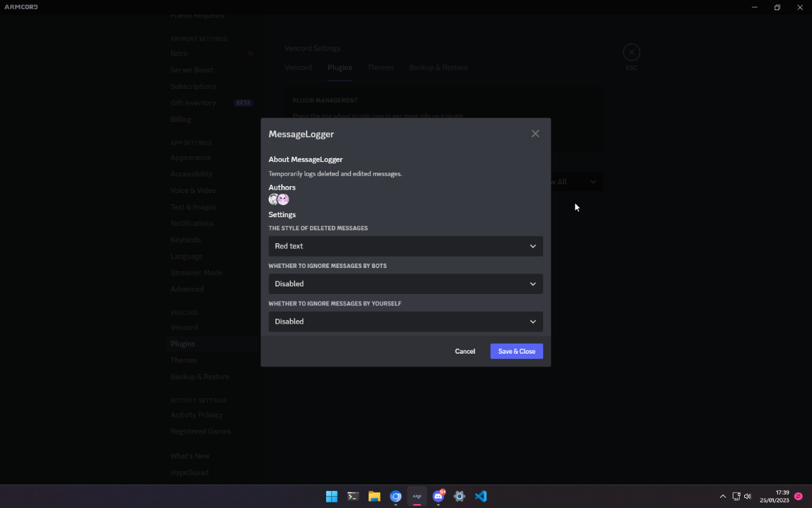
Task: Open Chromium browser from the taskbar
Action: tap(396, 497)
